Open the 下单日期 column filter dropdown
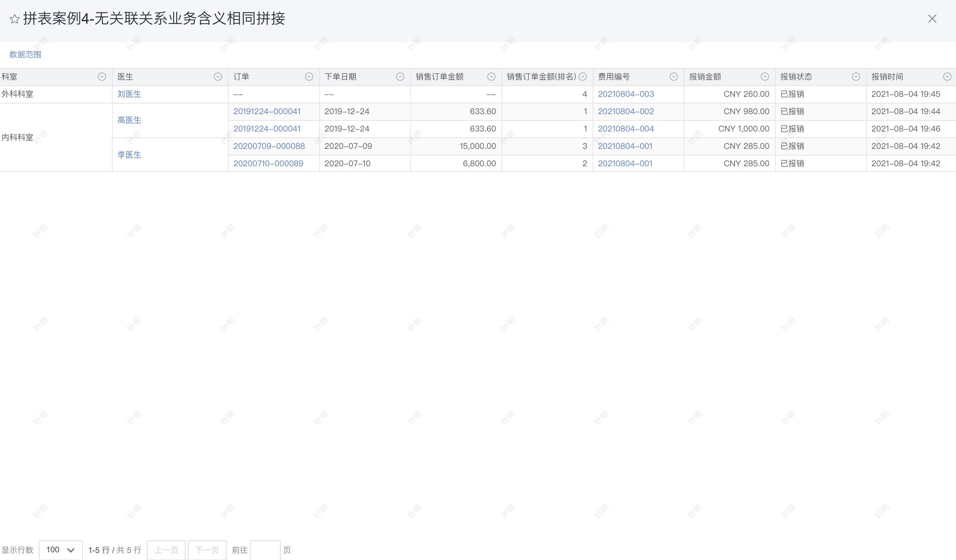Image resolution: width=956 pixels, height=560 pixels. click(400, 77)
